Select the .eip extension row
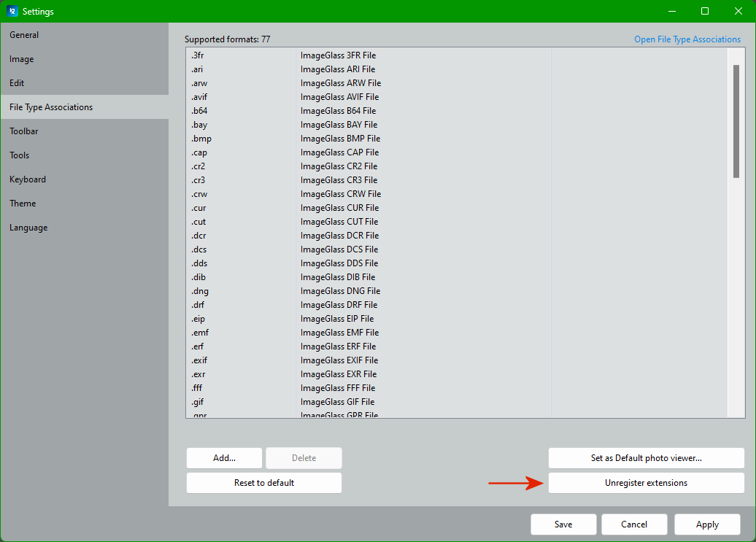Image resolution: width=756 pixels, height=542 pixels. [456, 319]
